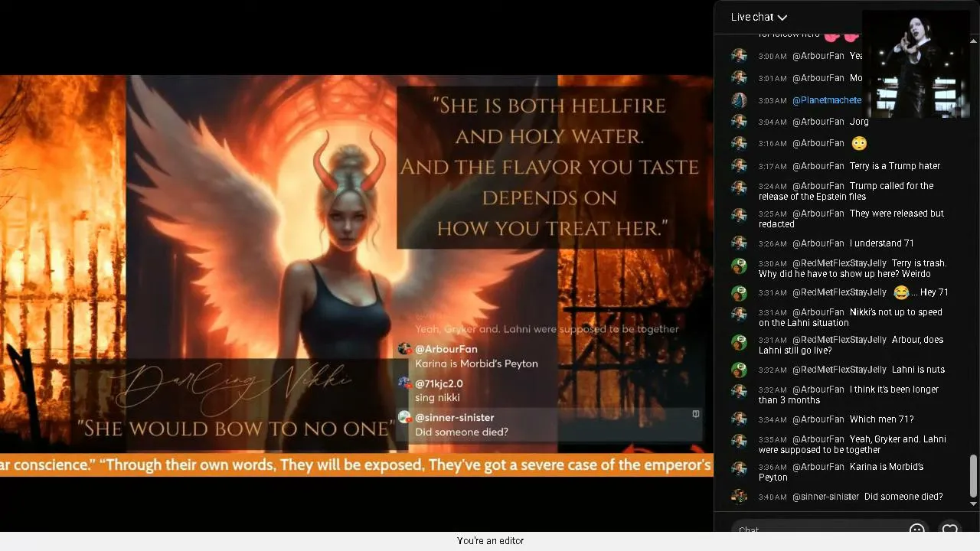Image resolution: width=980 pixels, height=551 pixels.
Task: Click @Planetmachete's avatar at 3:03 AM
Action: 739,100
